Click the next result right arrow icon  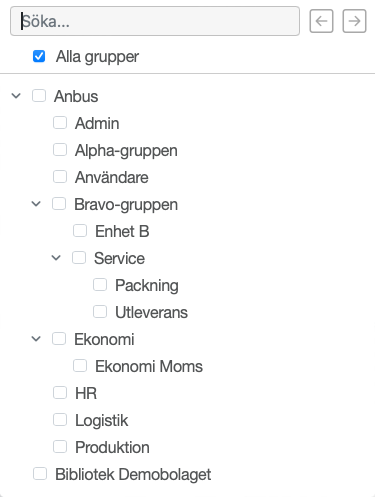354,21
